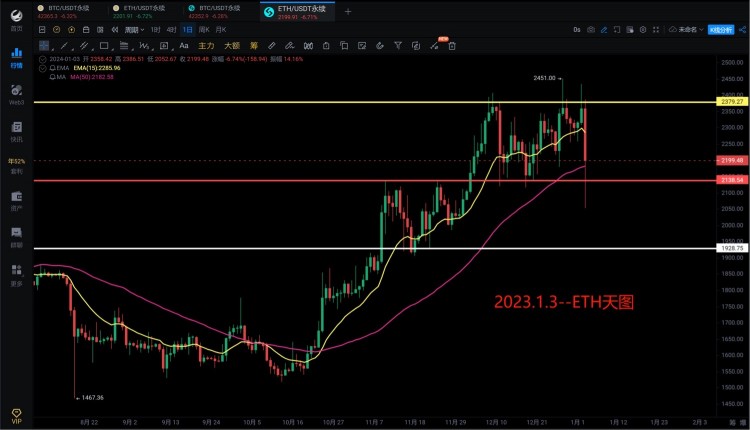This screenshot has width=750, height=430.
Task: Open chart settings gear icon
Action: (x=643, y=30)
